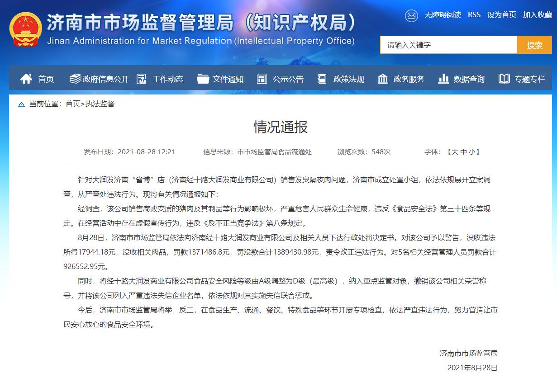Image resolution: width=557 pixels, height=392 pixels.
Task: Click the national emblem logo
Action: coord(25,30)
